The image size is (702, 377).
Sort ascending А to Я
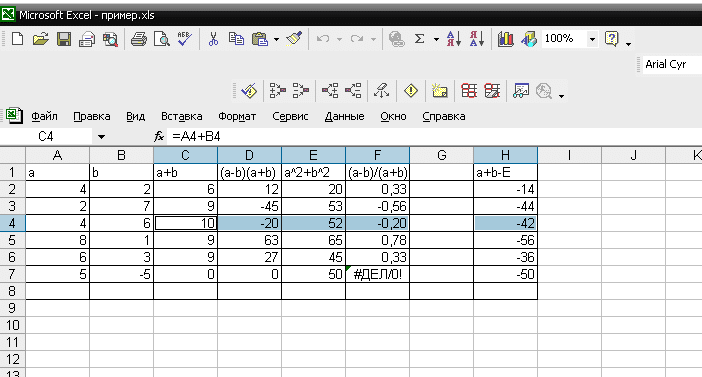pyautogui.click(x=454, y=39)
